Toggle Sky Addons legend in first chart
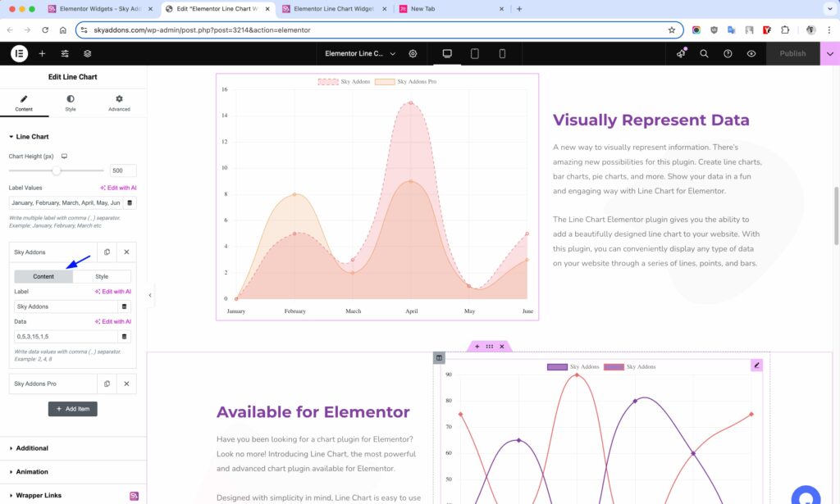 [344, 82]
